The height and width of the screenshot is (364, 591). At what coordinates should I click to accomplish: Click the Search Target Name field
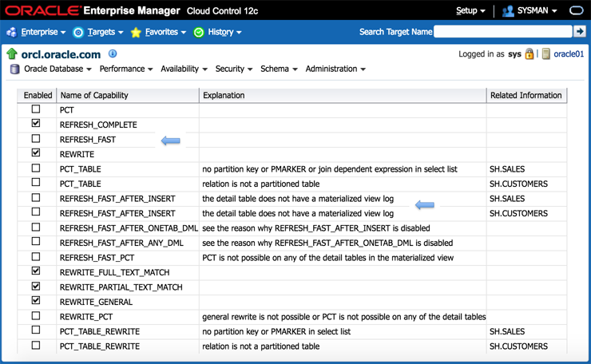(x=502, y=31)
